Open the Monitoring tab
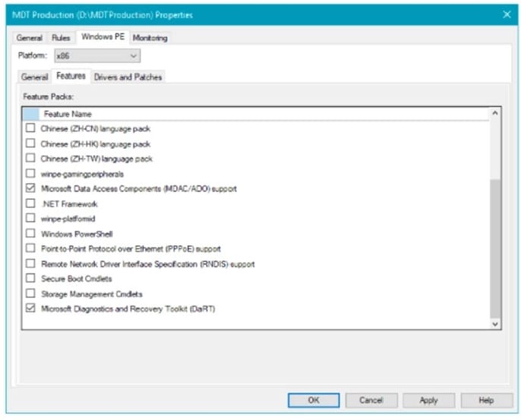The image size is (521, 420). 150,38
